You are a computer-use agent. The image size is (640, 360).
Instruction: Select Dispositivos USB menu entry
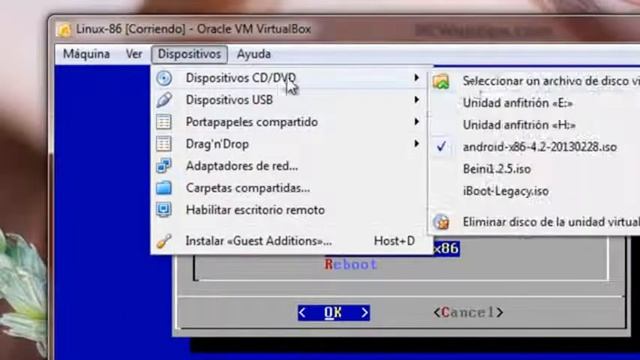coord(290,100)
